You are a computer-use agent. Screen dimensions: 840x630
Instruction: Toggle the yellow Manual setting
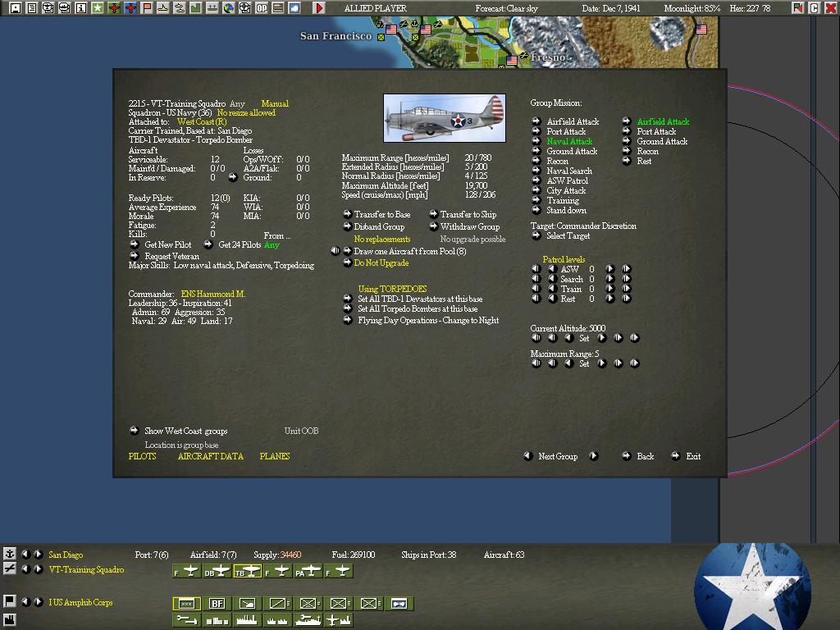click(x=275, y=103)
